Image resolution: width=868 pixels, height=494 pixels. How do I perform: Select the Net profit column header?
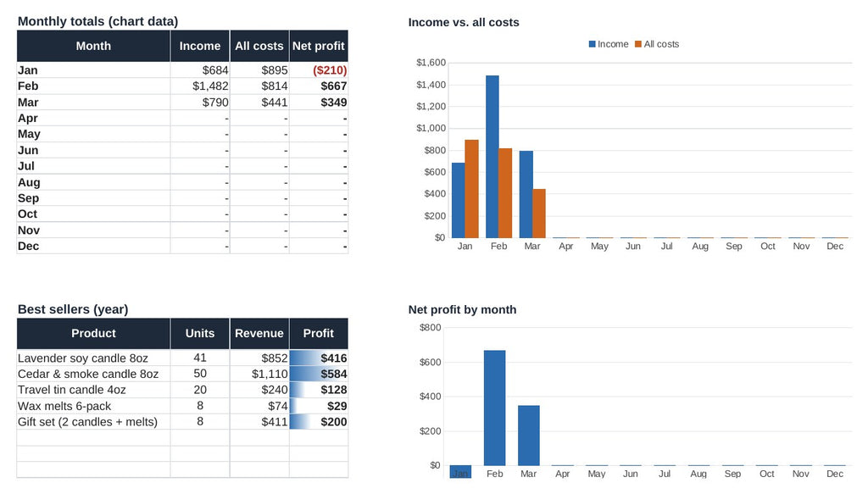pyautogui.click(x=319, y=46)
